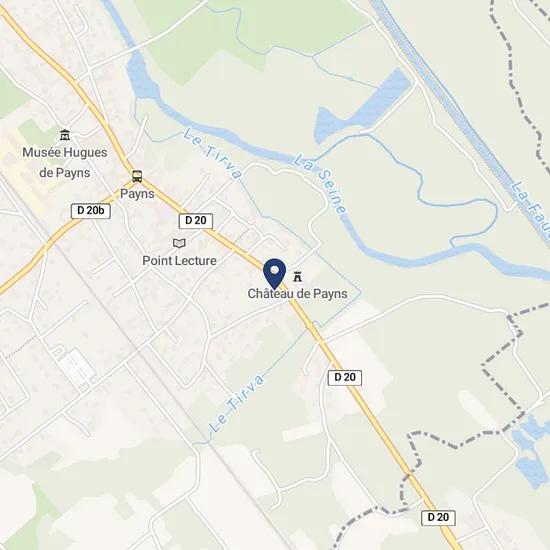Click the La Fausse canal label
Image resolution: width=550 pixels, height=550 pixels.
(x=531, y=210)
